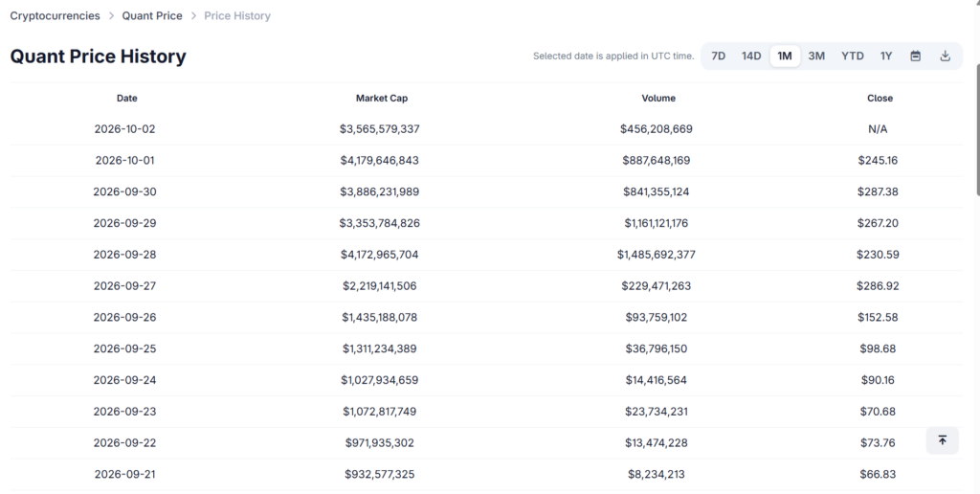Screen dimensions: 980x494
Task: Select the 2026-09-23 date cell
Action: pyautogui.click(x=124, y=412)
